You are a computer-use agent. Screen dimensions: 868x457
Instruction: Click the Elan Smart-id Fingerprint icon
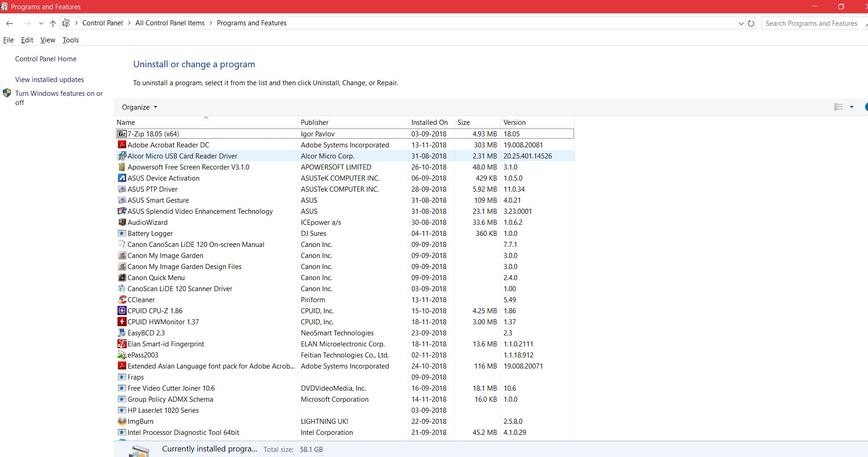click(x=122, y=344)
